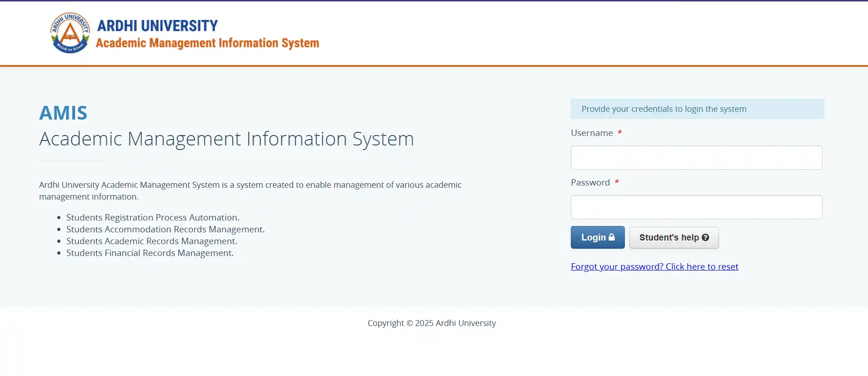Click 'Students Registration Process Automation.' list item

click(x=153, y=217)
